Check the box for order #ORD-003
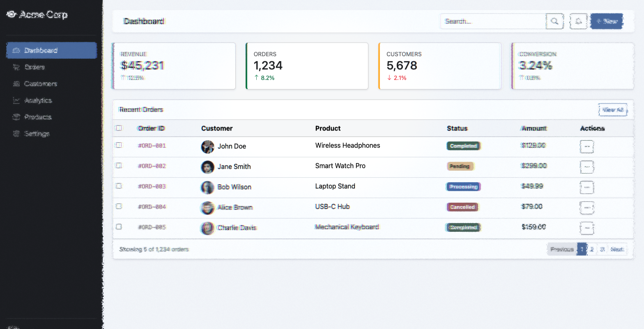The image size is (644, 329). pyautogui.click(x=119, y=186)
